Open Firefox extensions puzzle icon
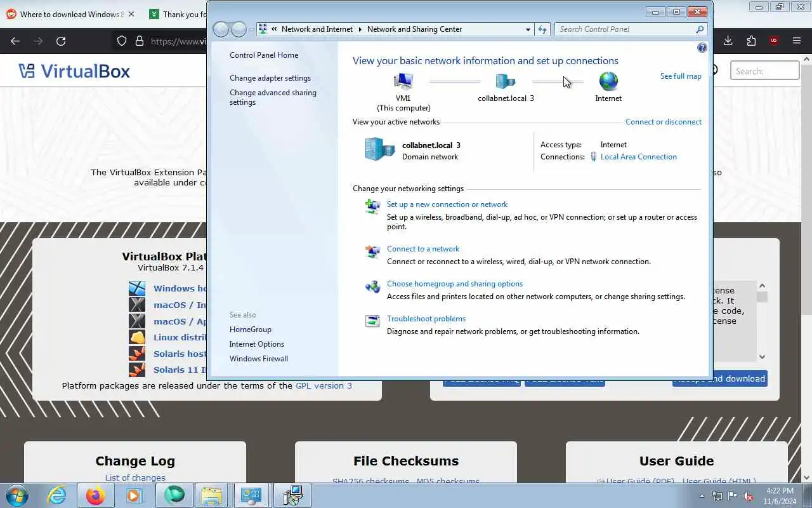812x508 pixels. [x=751, y=41]
